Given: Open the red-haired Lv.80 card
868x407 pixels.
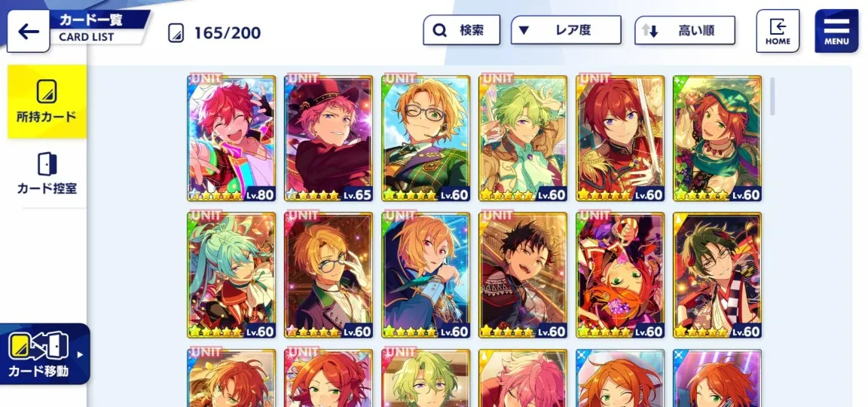Looking at the screenshot, I should pyautogui.click(x=231, y=139).
